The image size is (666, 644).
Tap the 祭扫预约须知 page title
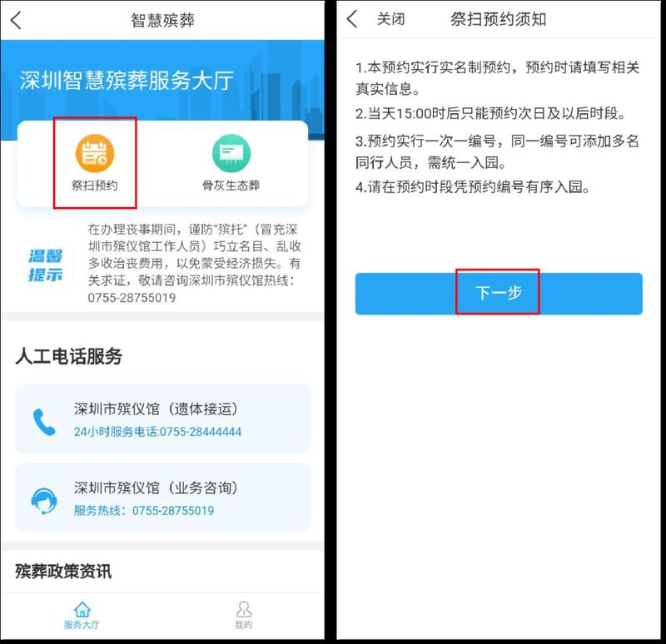[x=498, y=19]
